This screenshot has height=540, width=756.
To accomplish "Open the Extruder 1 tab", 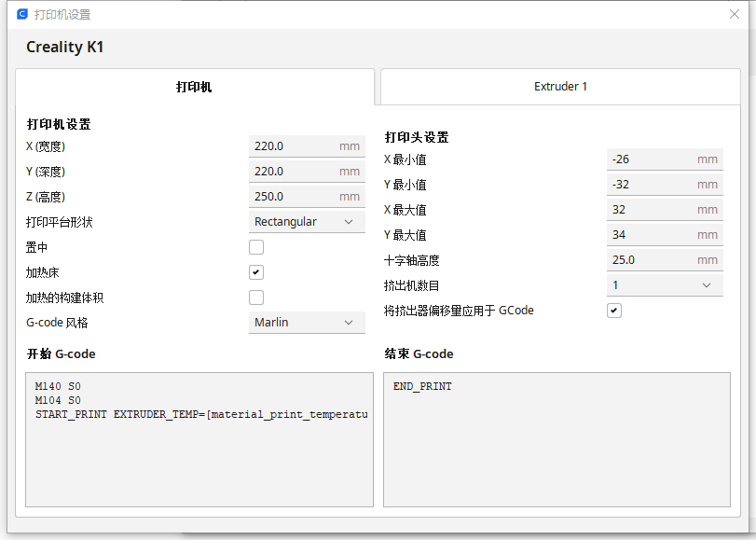I will click(560, 87).
